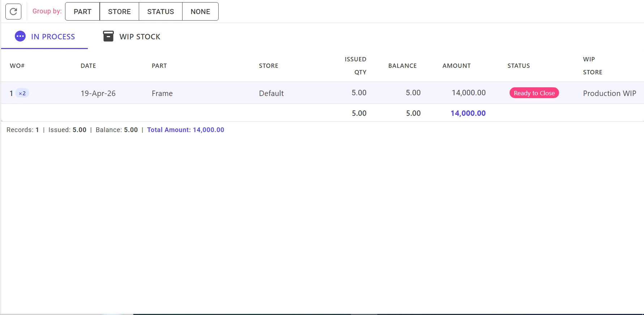Click the bold purple 14,000.00 column total
This screenshot has width=644, height=315.
468,113
